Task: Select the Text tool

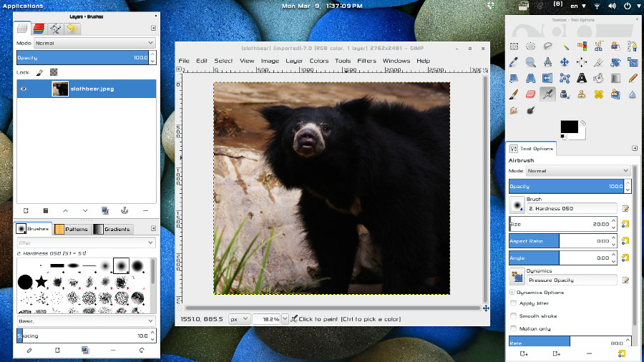Action: [582, 78]
